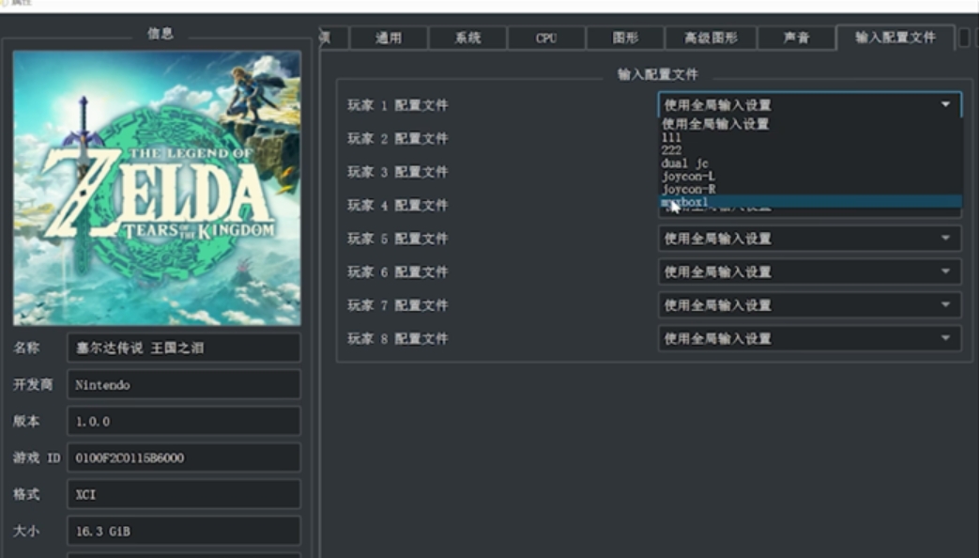Open the 玩家 5 配置文件 dropdown

click(809, 239)
